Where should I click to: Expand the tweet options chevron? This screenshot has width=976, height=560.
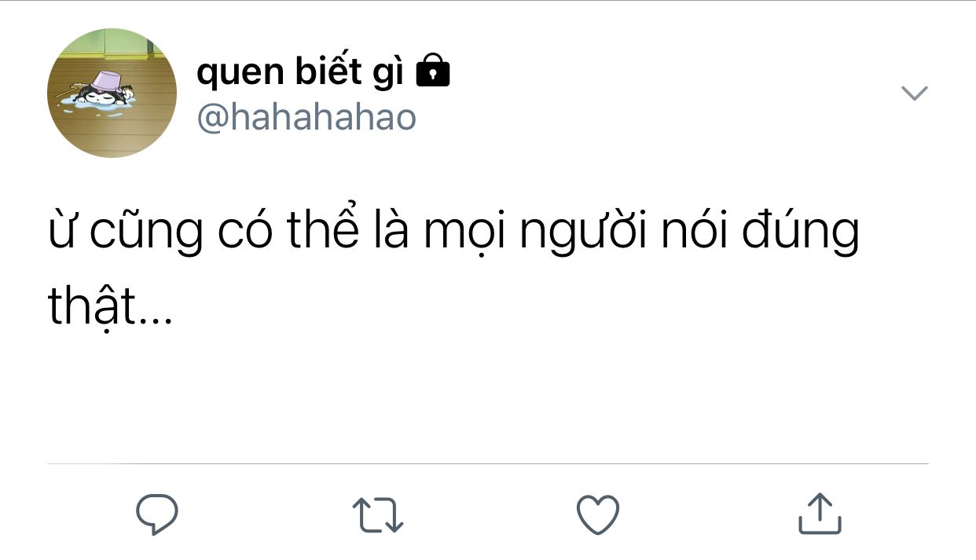click(914, 93)
